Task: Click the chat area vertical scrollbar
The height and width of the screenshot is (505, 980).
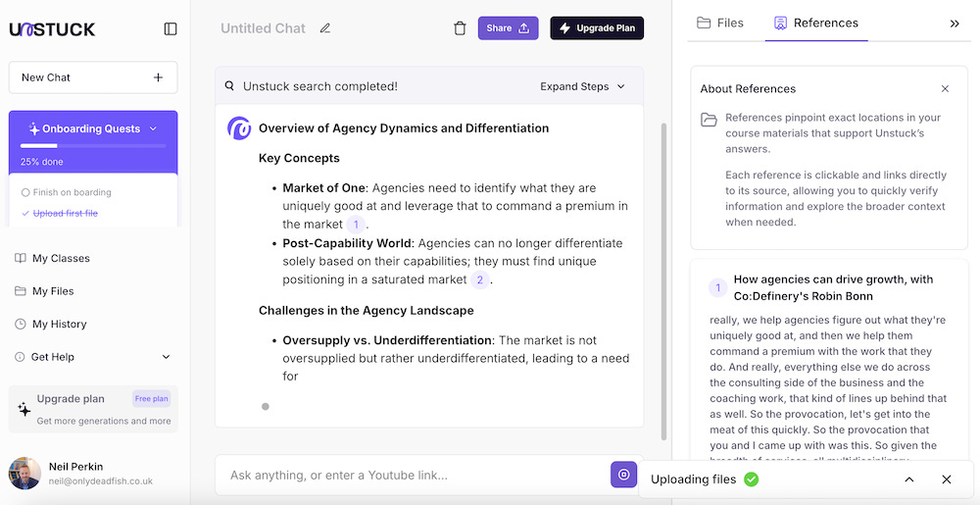Action: point(663,281)
